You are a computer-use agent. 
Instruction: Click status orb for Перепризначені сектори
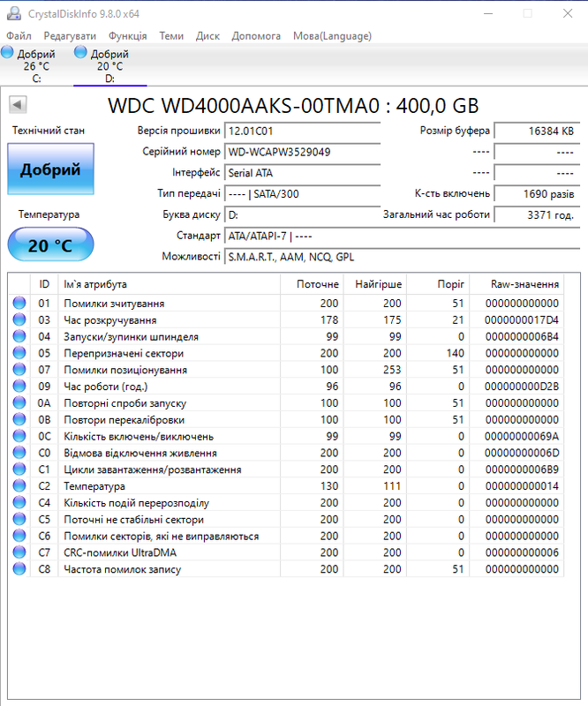19,353
